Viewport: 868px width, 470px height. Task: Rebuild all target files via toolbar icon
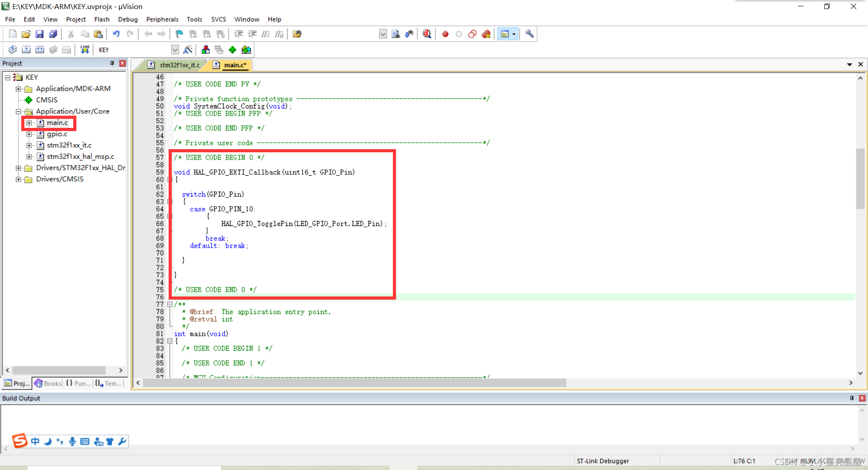[40, 50]
